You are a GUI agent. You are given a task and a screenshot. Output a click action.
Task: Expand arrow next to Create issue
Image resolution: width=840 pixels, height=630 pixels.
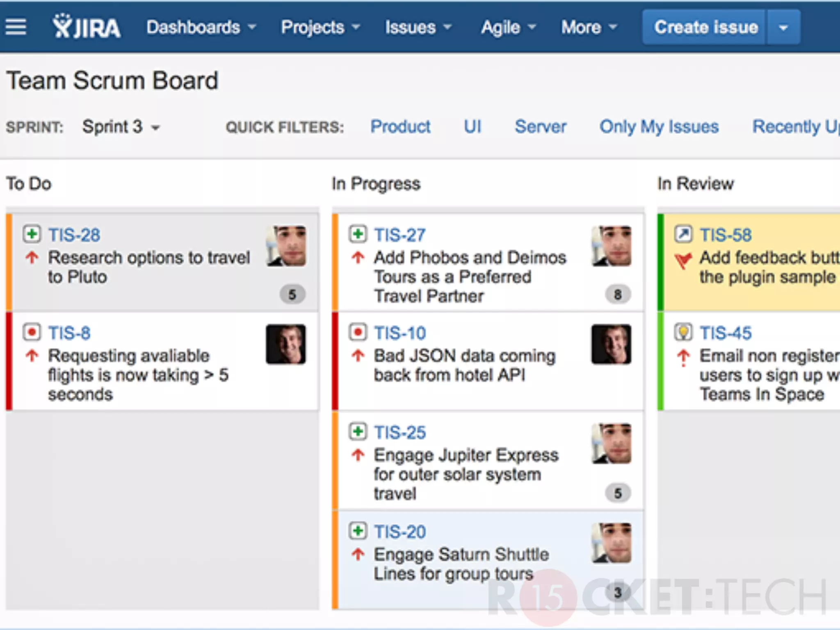pos(783,27)
